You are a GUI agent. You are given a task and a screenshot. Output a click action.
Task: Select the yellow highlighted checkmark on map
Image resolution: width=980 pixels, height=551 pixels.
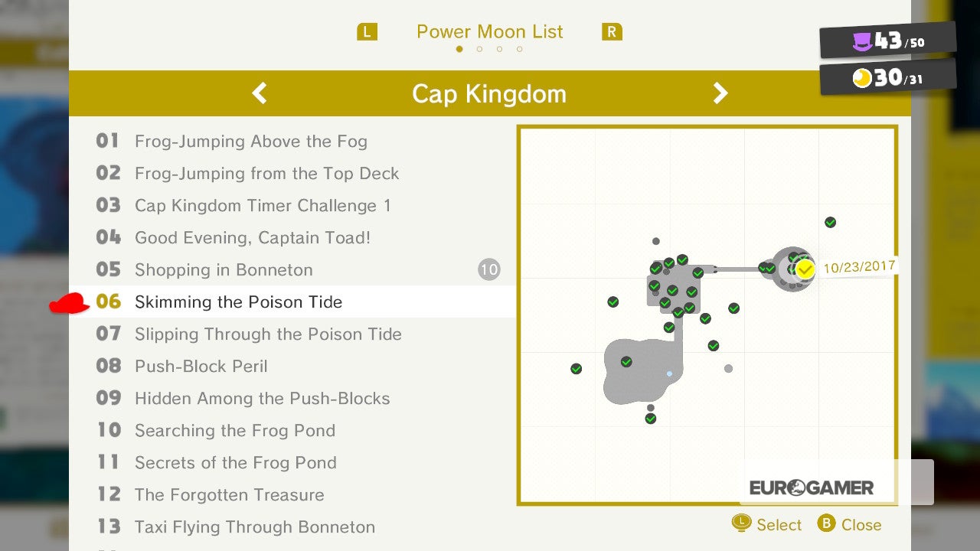tap(805, 269)
